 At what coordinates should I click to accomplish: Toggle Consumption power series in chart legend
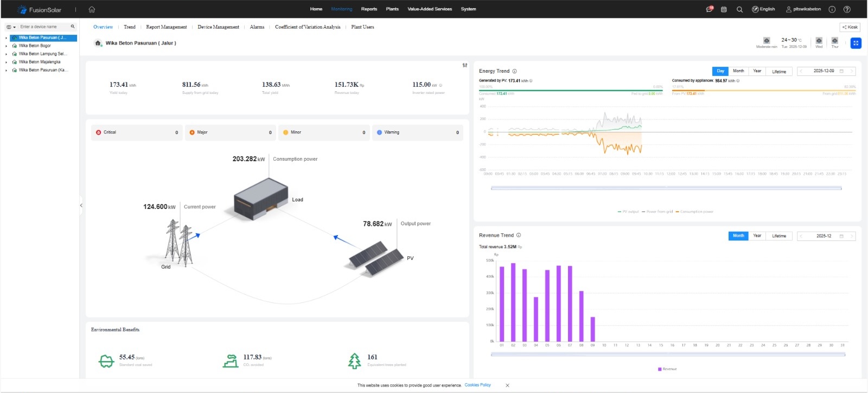(x=694, y=212)
